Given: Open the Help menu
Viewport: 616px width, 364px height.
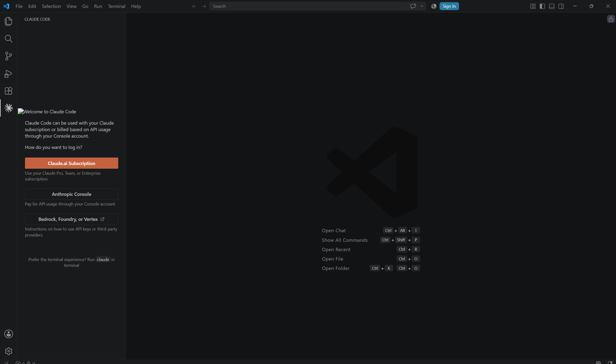Looking at the screenshot, I should coord(136,6).
